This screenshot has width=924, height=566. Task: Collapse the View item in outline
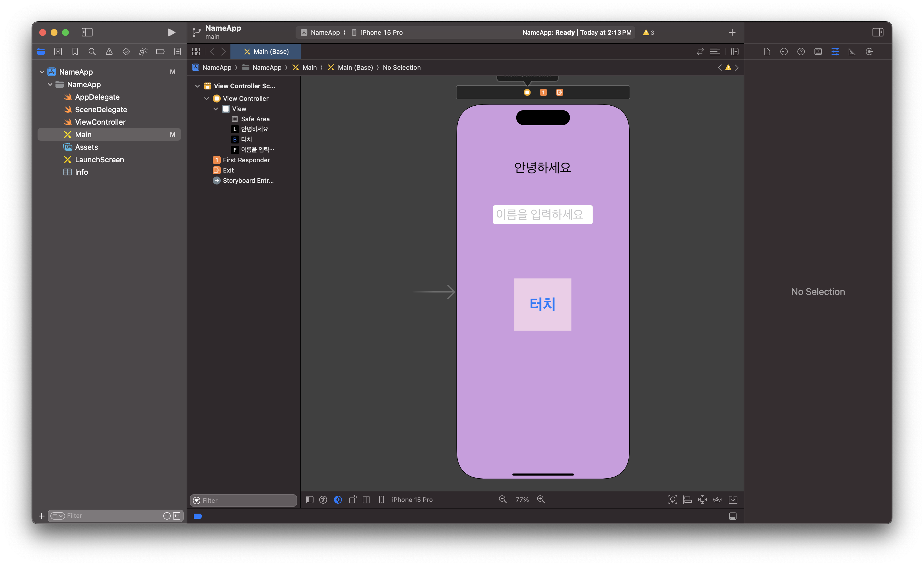216,109
